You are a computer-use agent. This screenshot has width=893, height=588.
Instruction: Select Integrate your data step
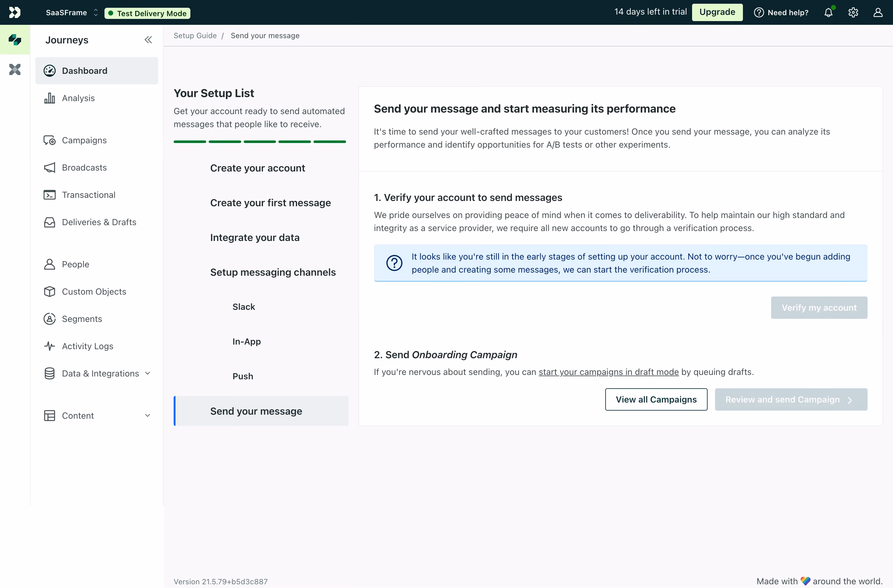click(261, 238)
